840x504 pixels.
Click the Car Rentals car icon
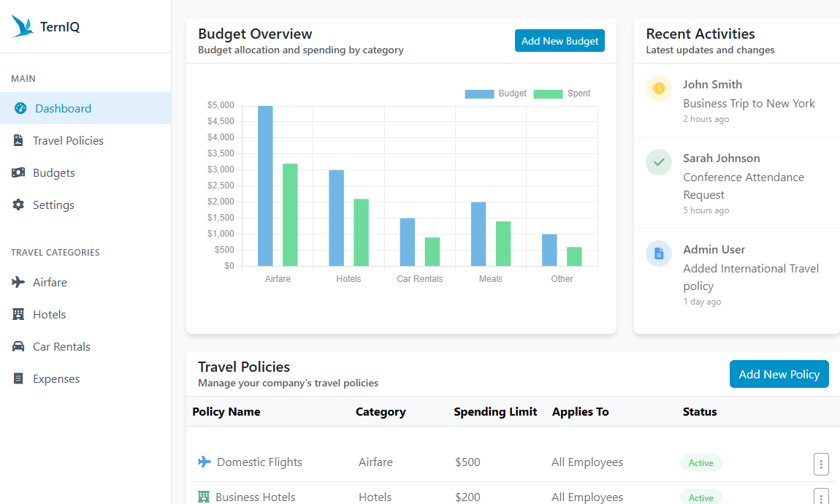(x=18, y=346)
